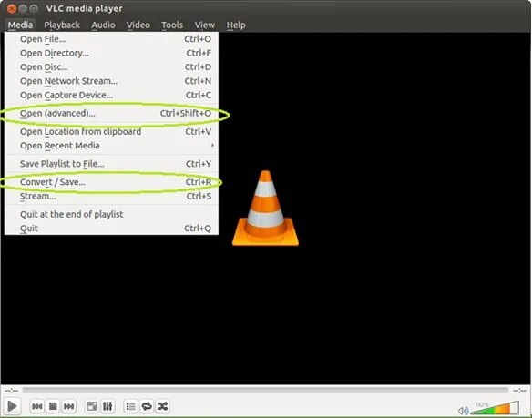The width and height of the screenshot is (532, 418).
Task: Skip to the next media track
Action: click(x=69, y=406)
